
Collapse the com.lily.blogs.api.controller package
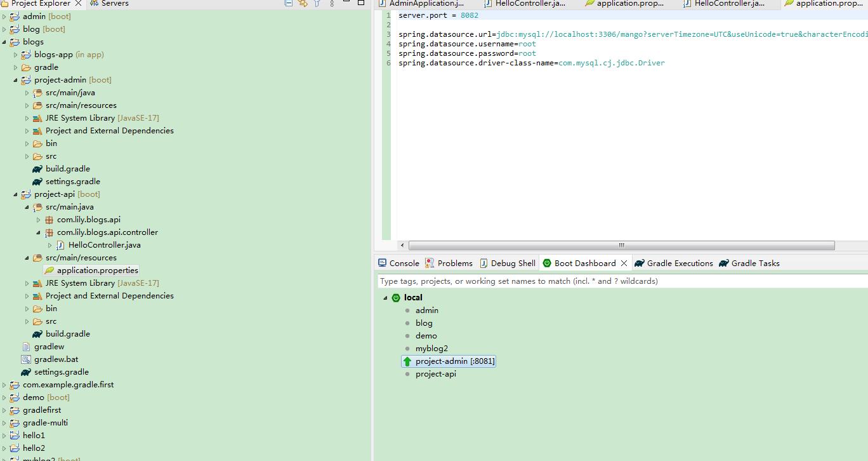[39, 232]
